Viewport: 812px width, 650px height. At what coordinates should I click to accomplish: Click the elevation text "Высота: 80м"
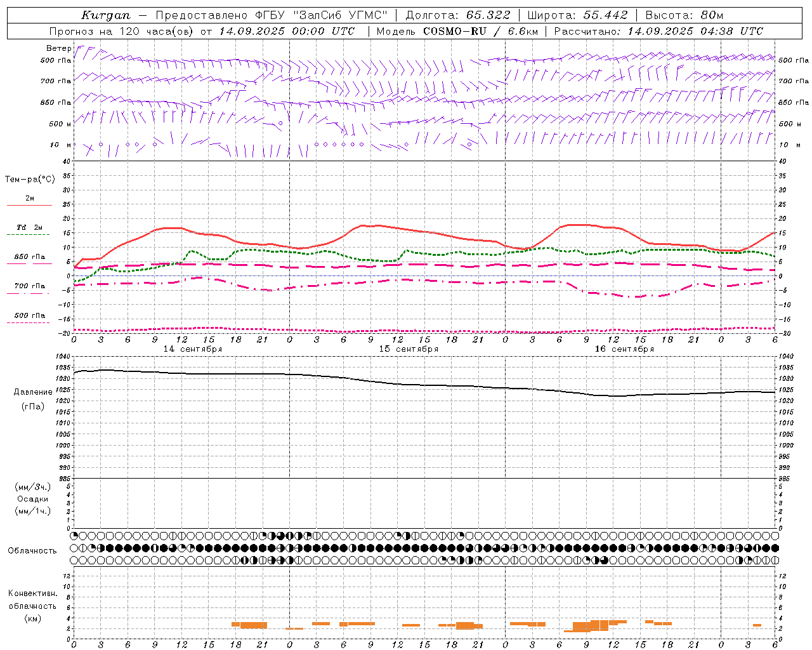[x=684, y=15]
